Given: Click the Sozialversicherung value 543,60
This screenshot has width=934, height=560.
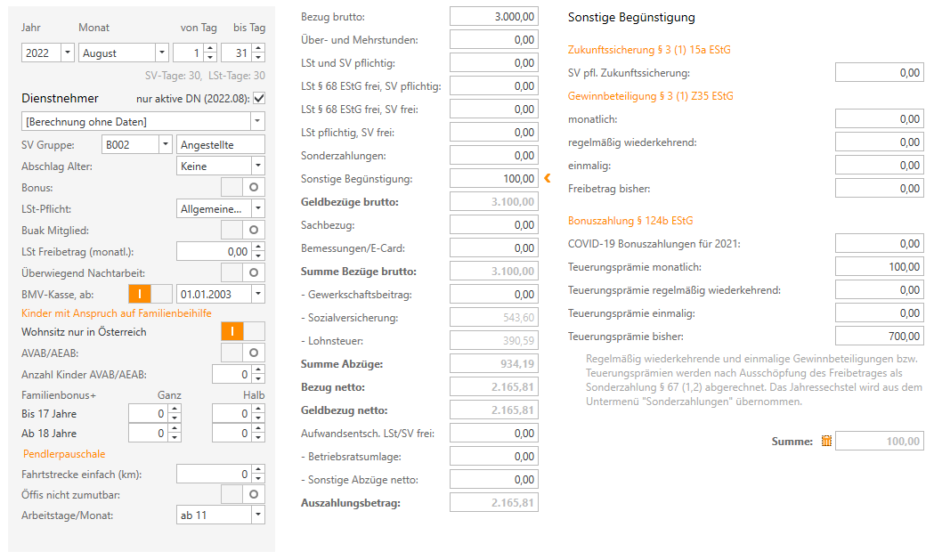Looking at the screenshot, I should [494, 318].
